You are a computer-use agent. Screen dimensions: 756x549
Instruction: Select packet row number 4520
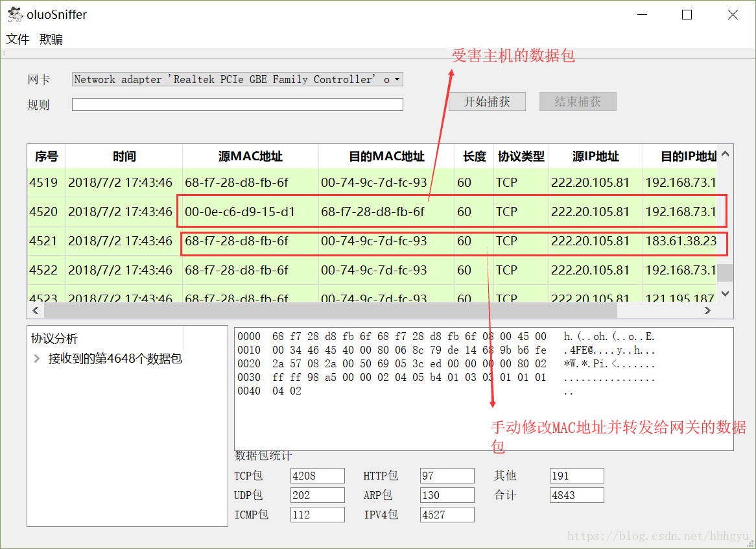click(372, 212)
